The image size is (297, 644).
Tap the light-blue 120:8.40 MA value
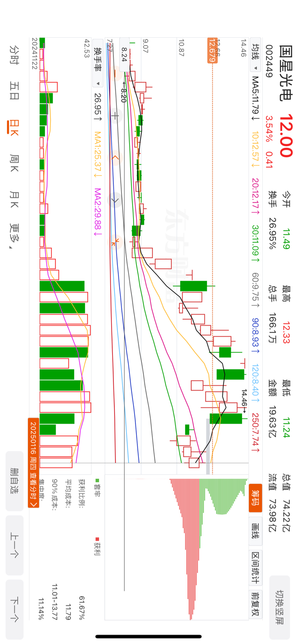pyautogui.click(x=255, y=383)
